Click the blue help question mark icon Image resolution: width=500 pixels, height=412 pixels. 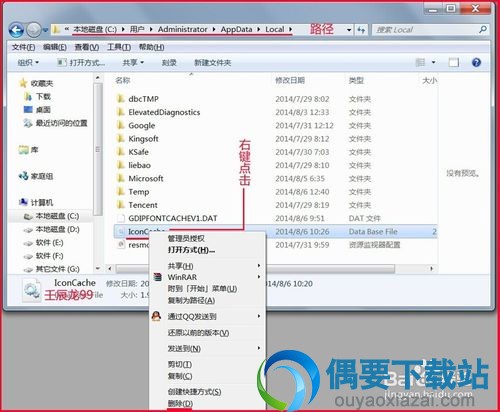point(476,62)
